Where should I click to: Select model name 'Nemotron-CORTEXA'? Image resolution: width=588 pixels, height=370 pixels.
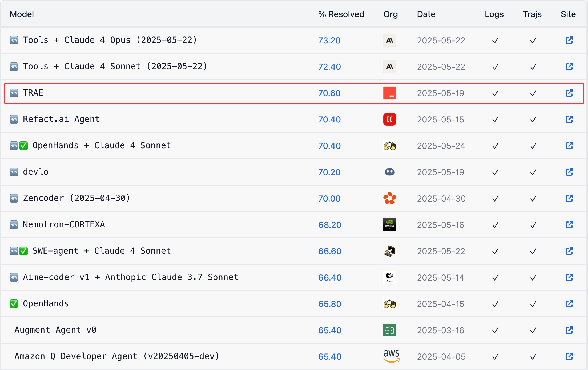click(x=64, y=224)
